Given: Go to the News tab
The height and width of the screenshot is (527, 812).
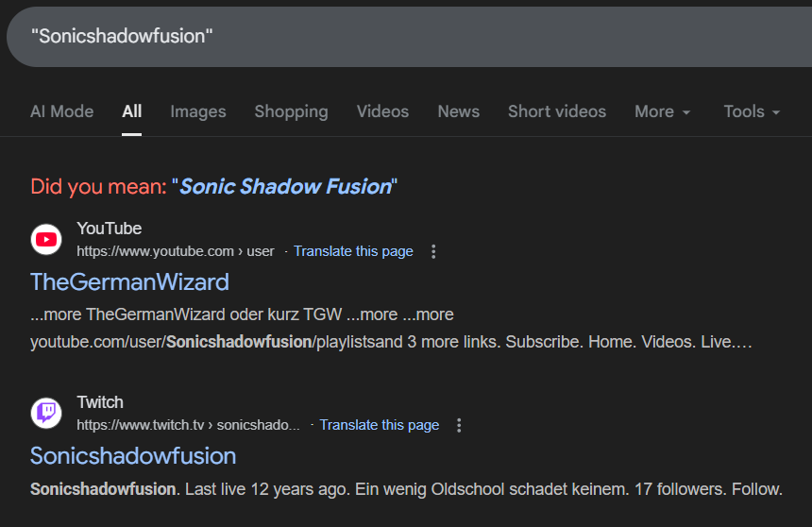Looking at the screenshot, I should pyautogui.click(x=458, y=111).
